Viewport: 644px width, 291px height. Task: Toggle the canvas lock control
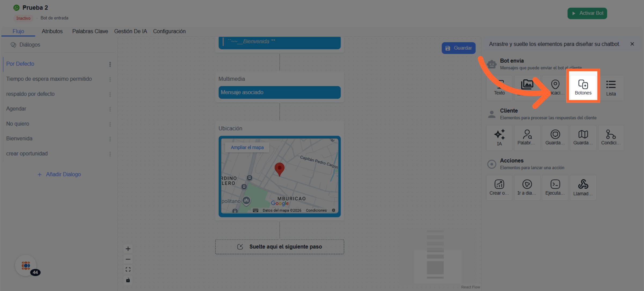pos(128,280)
